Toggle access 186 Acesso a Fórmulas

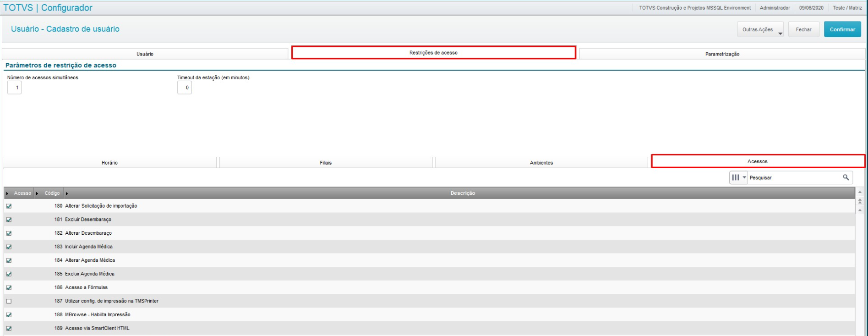(9, 288)
